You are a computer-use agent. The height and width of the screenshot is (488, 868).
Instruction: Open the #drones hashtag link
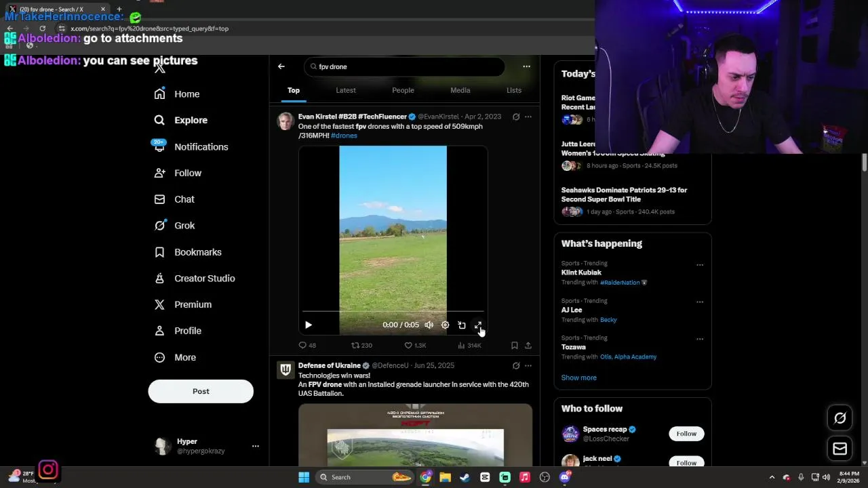[344, 136]
